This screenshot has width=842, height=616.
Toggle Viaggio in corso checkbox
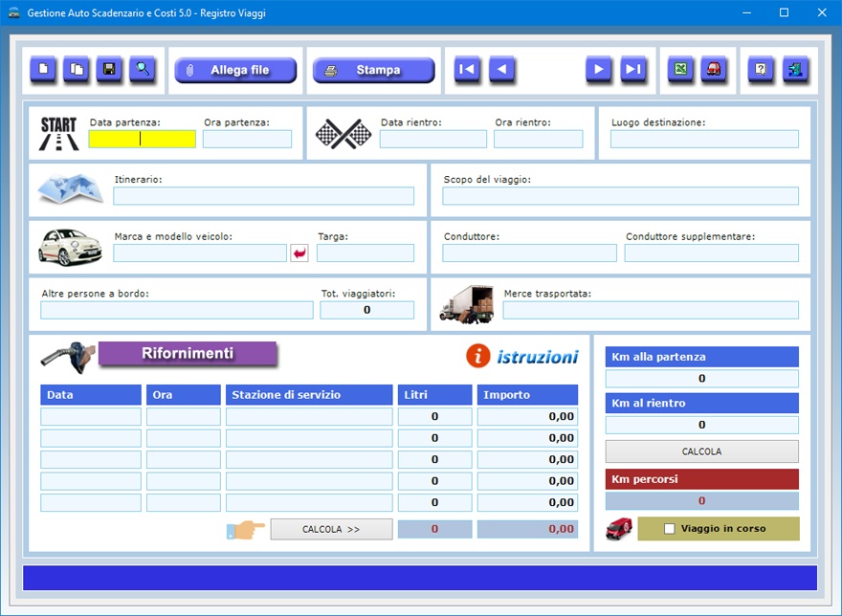pos(669,528)
